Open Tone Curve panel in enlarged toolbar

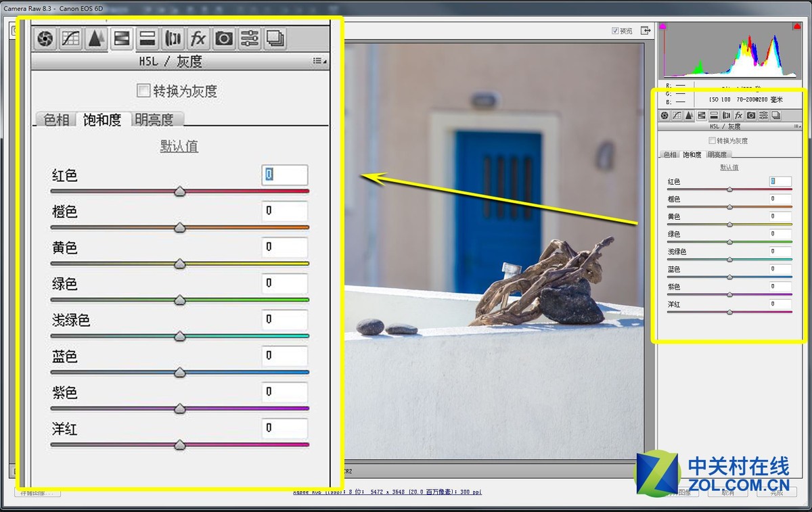point(70,39)
